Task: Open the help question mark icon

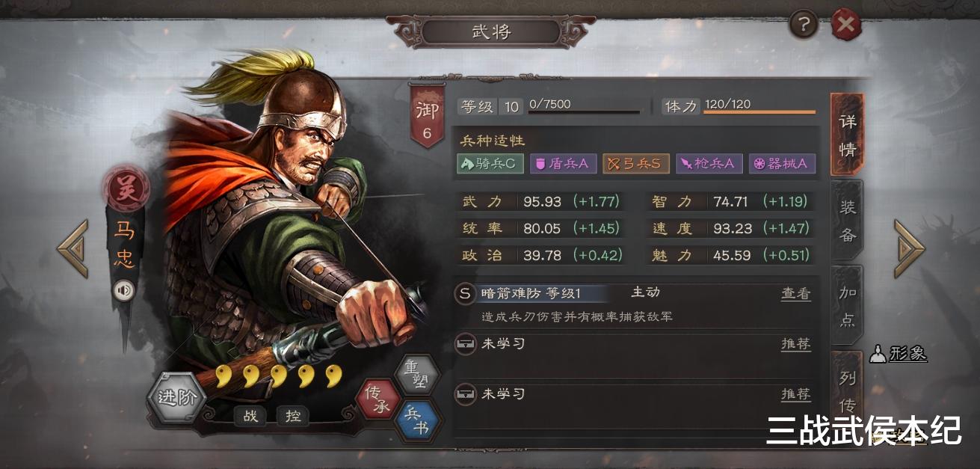Action: (x=804, y=25)
